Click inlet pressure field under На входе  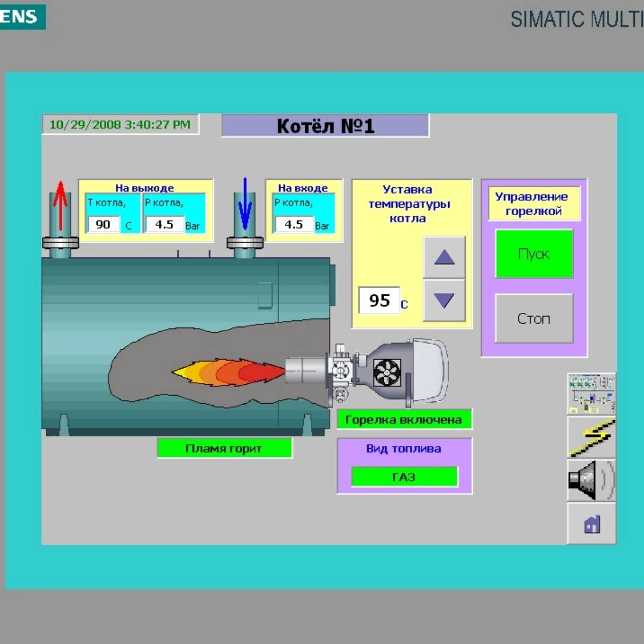(294, 224)
